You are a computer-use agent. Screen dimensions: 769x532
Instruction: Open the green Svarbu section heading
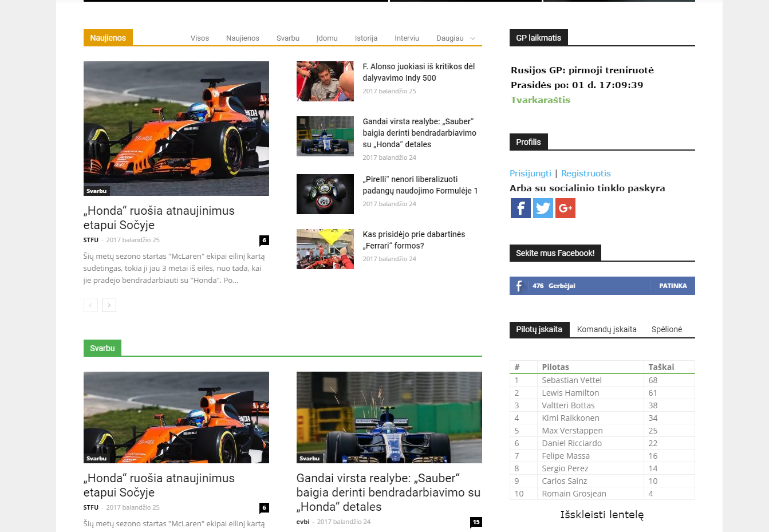(x=102, y=348)
